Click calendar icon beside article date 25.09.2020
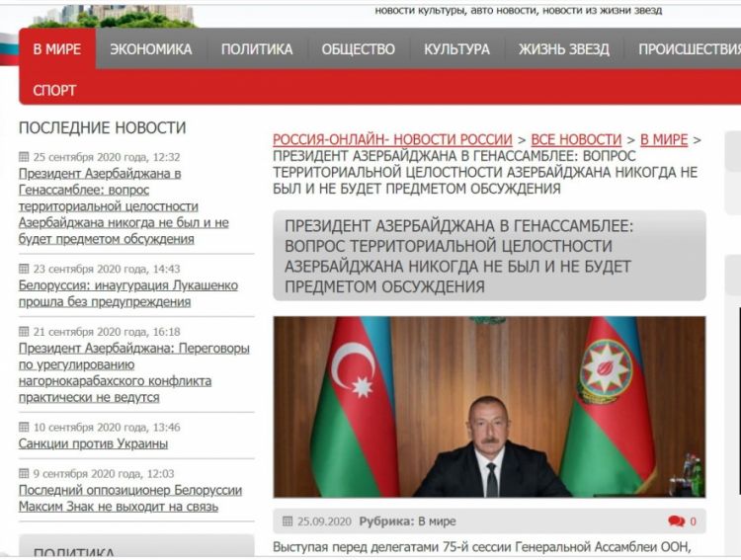This screenshot has width=741, height=560. [x=288, y=521]
